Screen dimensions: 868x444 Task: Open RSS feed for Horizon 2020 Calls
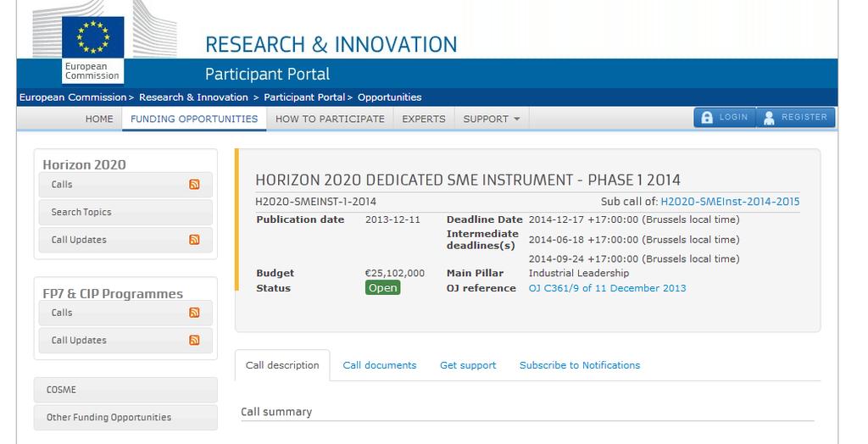point(194,185)
